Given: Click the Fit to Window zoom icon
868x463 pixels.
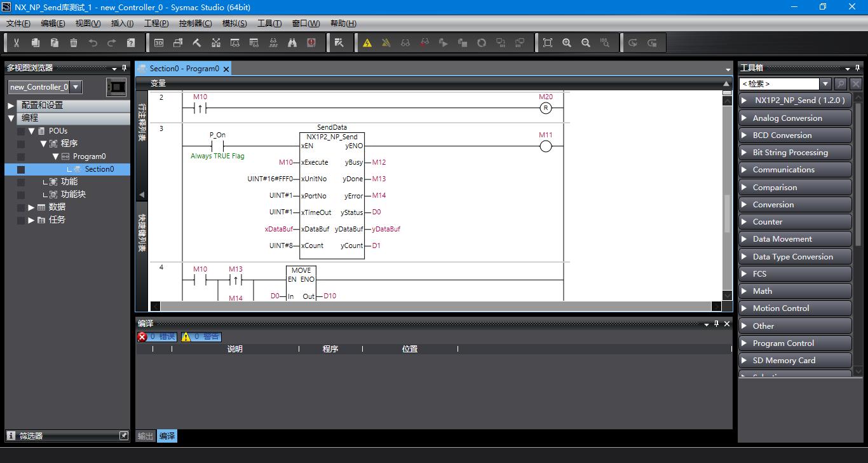Looking at the screenshot, I should [548, 43].
